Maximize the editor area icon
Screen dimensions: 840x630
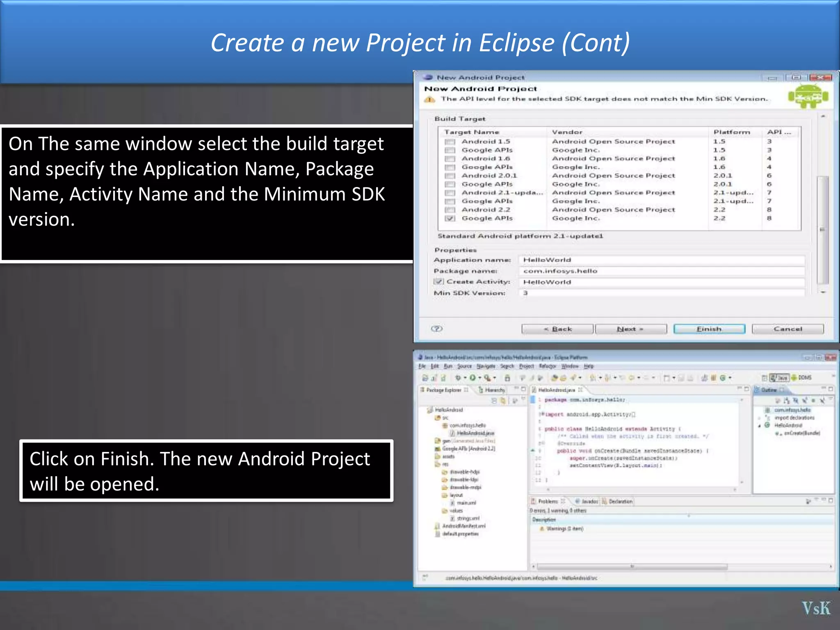[x=746, y=389]
